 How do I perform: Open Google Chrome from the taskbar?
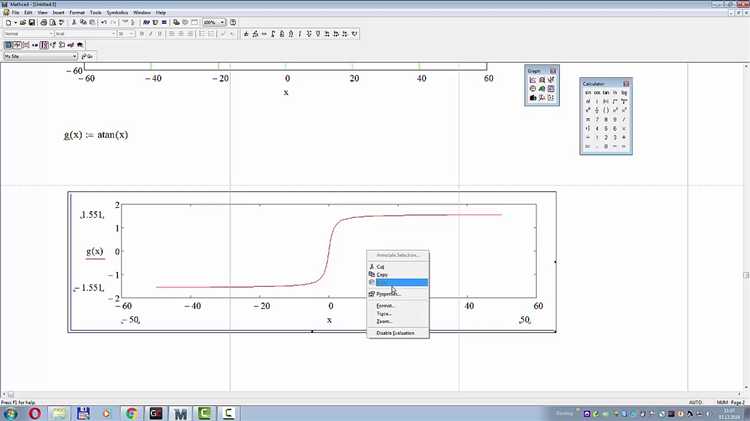pyautogui.click(x=132, y=413)
